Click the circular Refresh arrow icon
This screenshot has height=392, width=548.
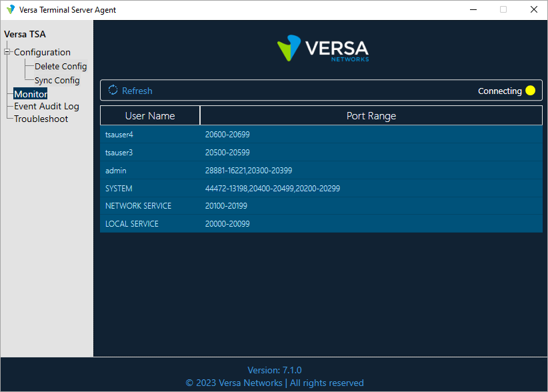coord(113,91)
